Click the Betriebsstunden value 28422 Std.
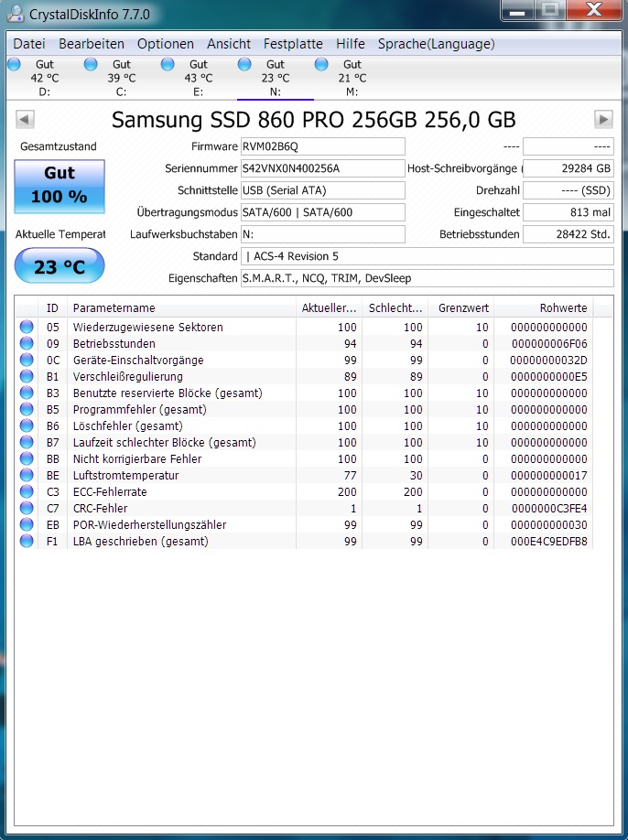This screenshot has height=840, width=628. [568, 234]
